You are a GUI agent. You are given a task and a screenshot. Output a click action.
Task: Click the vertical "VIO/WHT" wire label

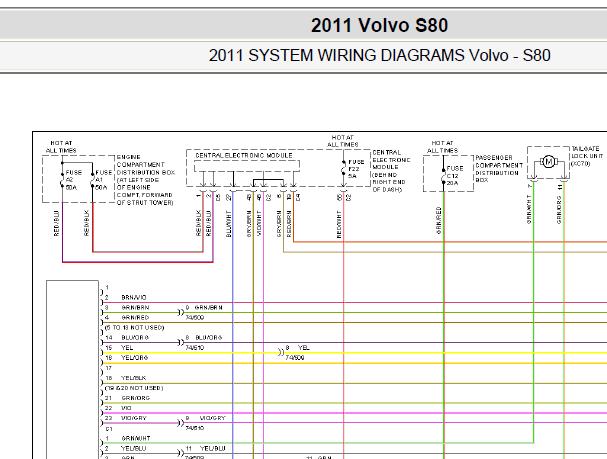[259, 223]
